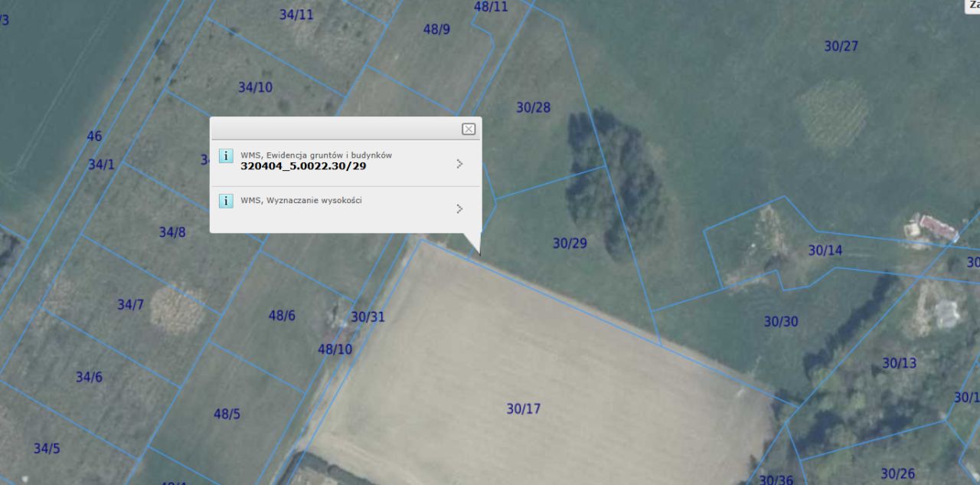Select parcel label 30/31 on map
980x485 pixels.
tap(367, 316)
